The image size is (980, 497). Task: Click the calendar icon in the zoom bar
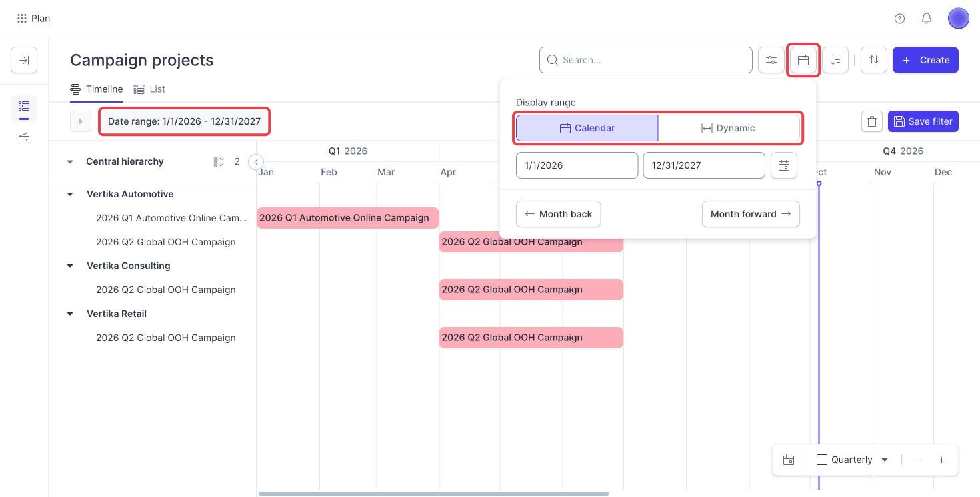(x=789, y=460)
